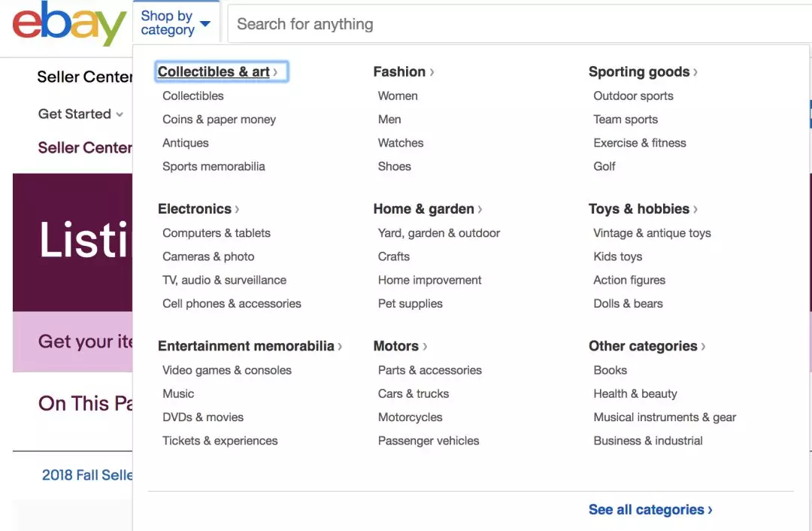Open the Motors category heading
The width and height of the screenshot is (812, 531).
tap(399, 347)
